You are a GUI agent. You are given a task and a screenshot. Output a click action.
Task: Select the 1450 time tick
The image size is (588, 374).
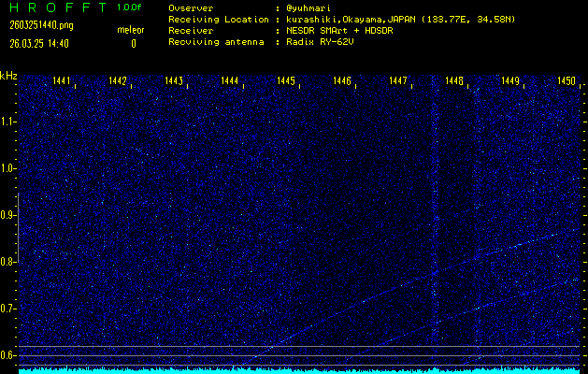tap(566, 82)
